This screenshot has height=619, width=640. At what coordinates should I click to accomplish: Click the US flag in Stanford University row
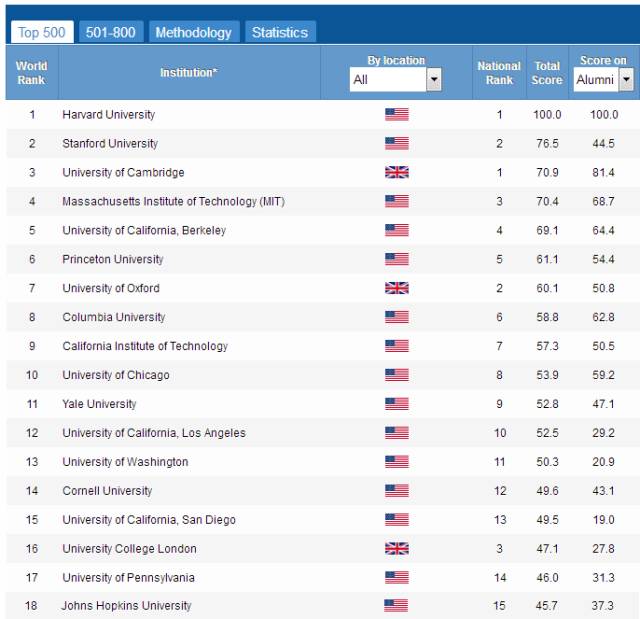[x=397, y=144]
